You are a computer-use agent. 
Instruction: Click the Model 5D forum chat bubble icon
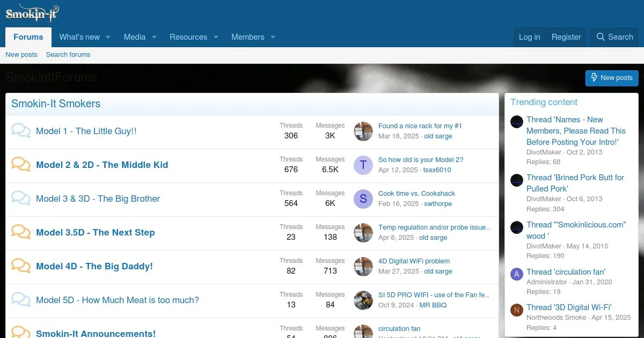pyautogui.click(x=21, y=300)
